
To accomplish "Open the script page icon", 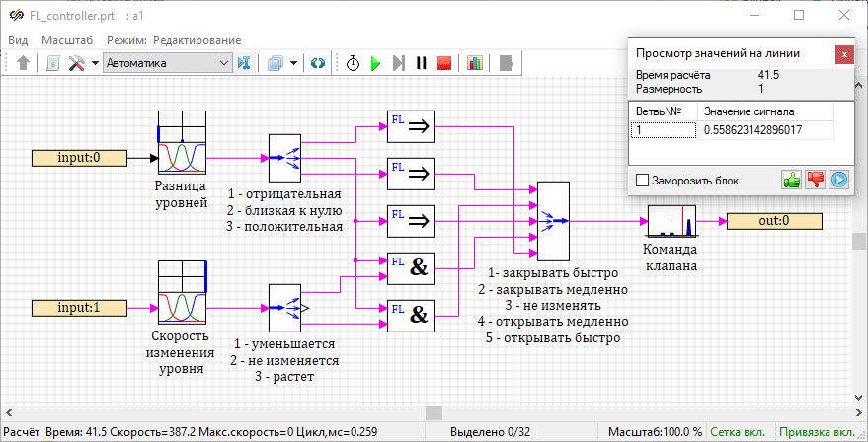I will coord(52,63).
